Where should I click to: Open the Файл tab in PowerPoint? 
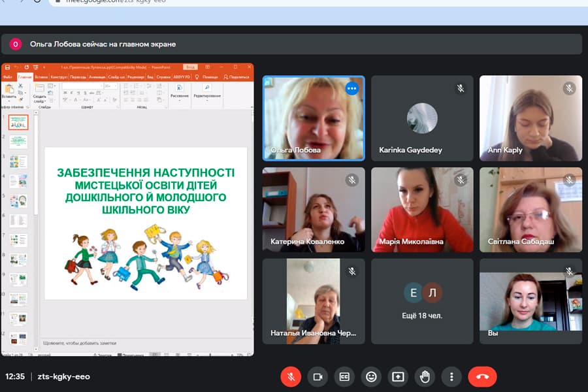[x=8, y=77]
